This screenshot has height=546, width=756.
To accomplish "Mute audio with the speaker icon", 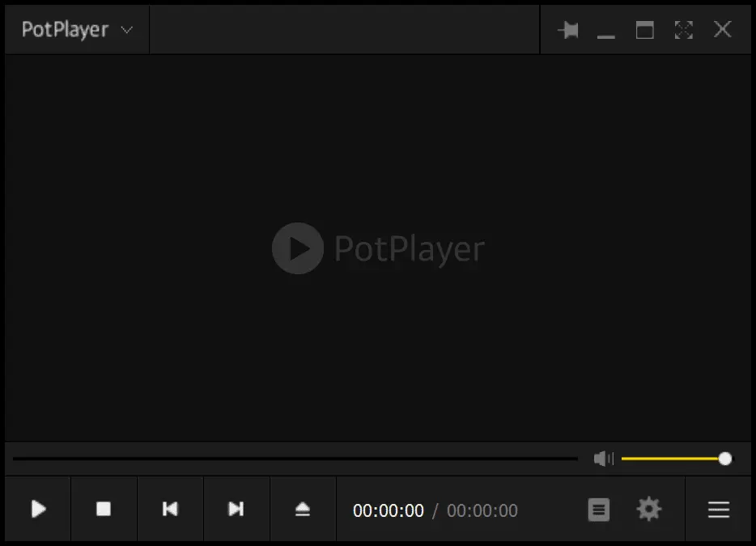I will 604,459.
